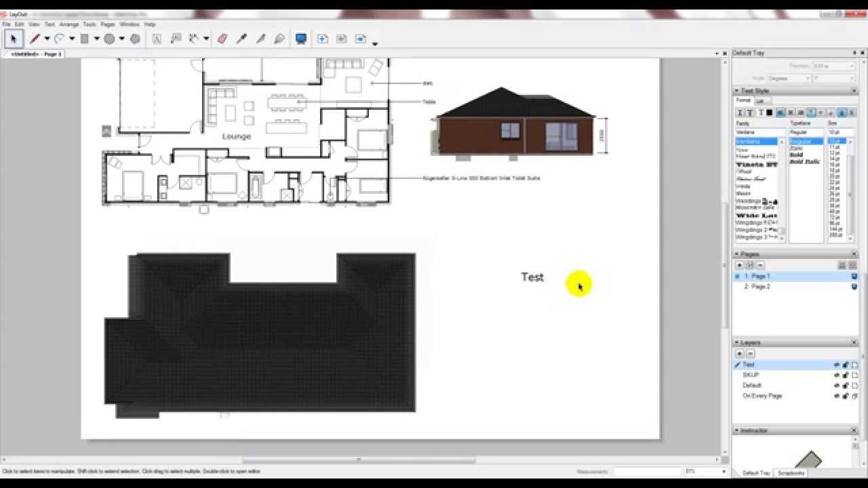The width and height of the screenshot is (868, 488).
Task: Open the Tools menu
Action: coord(90,24)
